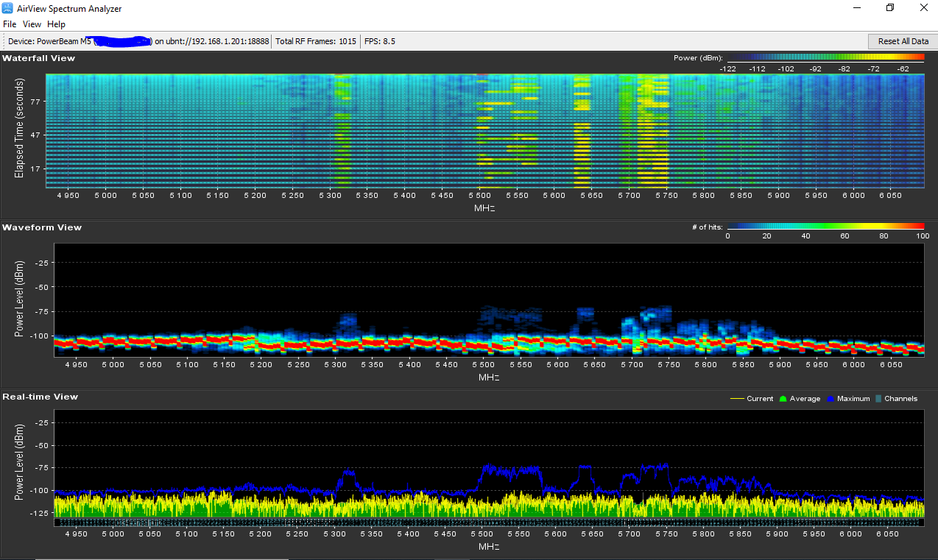Click the FPS readout in the status bar
The height and width of the screenshot is (560, 938).
(380, 41)
